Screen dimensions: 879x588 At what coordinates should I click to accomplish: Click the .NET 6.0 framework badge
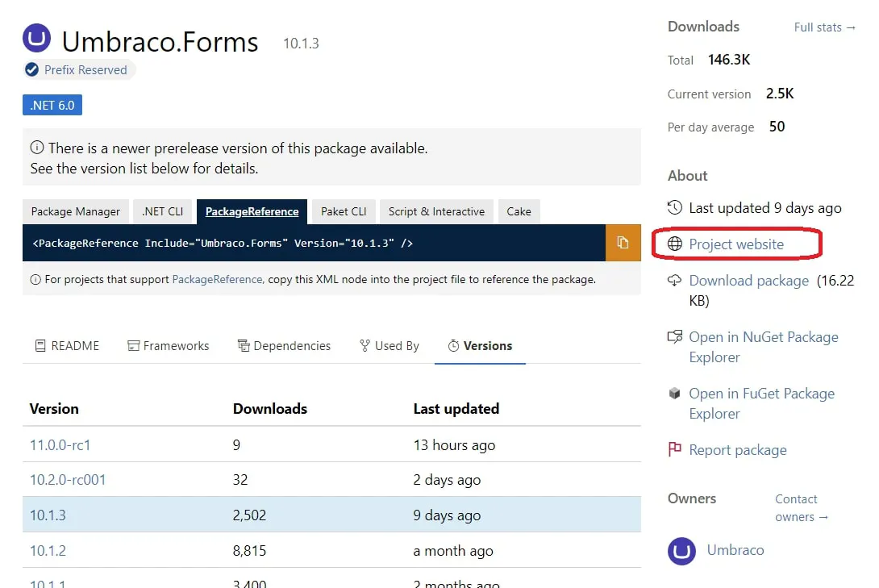point(52,104)
